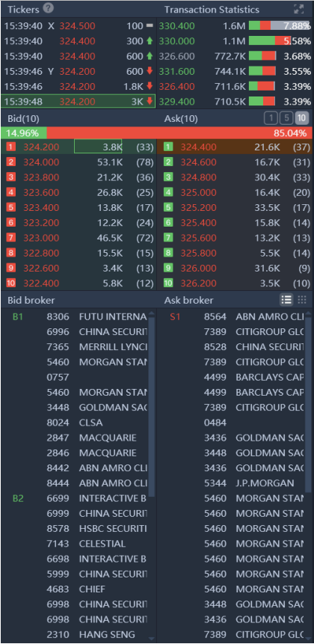Pick the bid price 324.000 row
This screenshot has height=644, width=314.
click(78, 162)
